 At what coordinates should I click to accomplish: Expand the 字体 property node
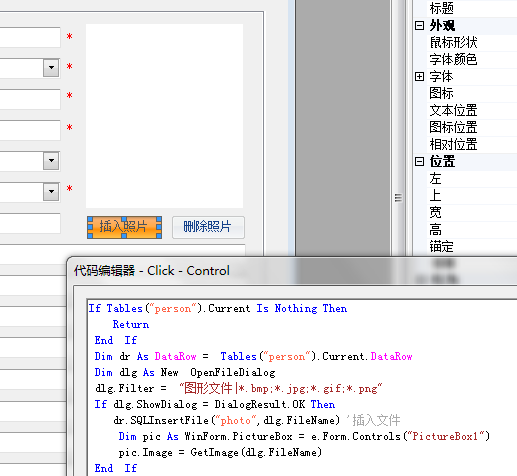419,77
